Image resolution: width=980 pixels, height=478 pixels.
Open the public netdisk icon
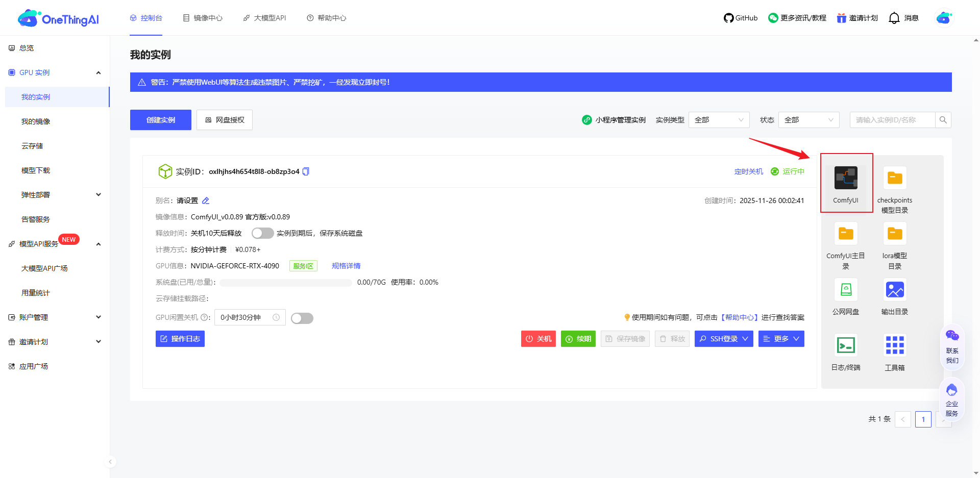(846, 290)
